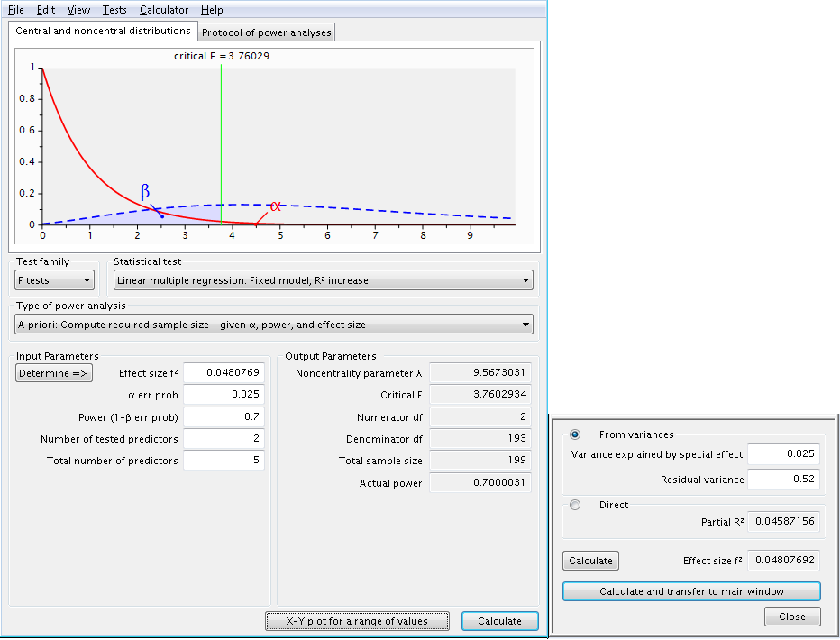
Task: Open the File menu
Action: (14, 10)
